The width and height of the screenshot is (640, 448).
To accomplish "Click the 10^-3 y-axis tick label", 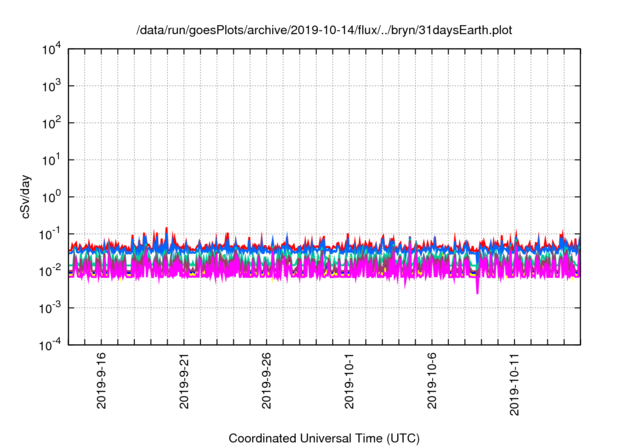I will click(x=50, y=308).
